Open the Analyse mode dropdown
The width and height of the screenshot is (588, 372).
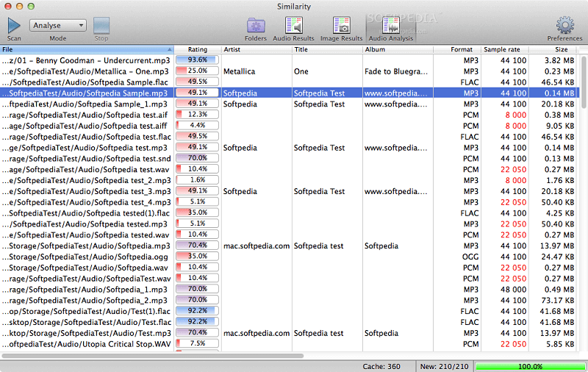(58, 25)
